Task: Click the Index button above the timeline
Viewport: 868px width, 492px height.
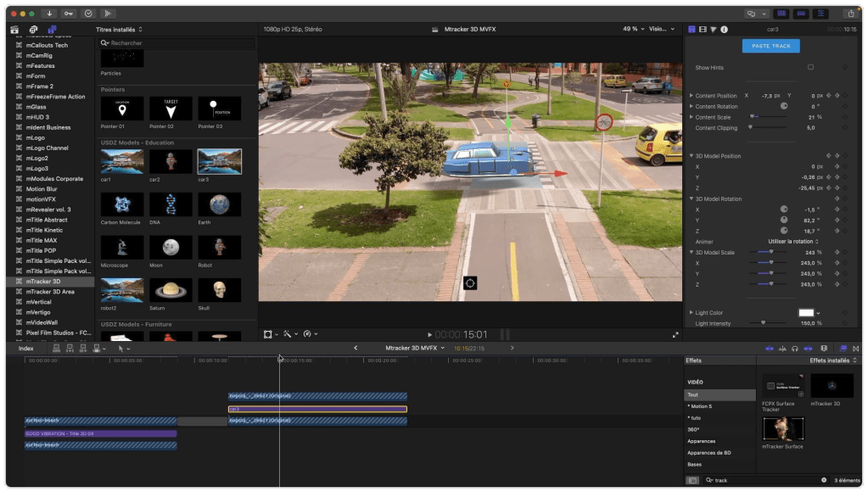Action: point(25,349)
